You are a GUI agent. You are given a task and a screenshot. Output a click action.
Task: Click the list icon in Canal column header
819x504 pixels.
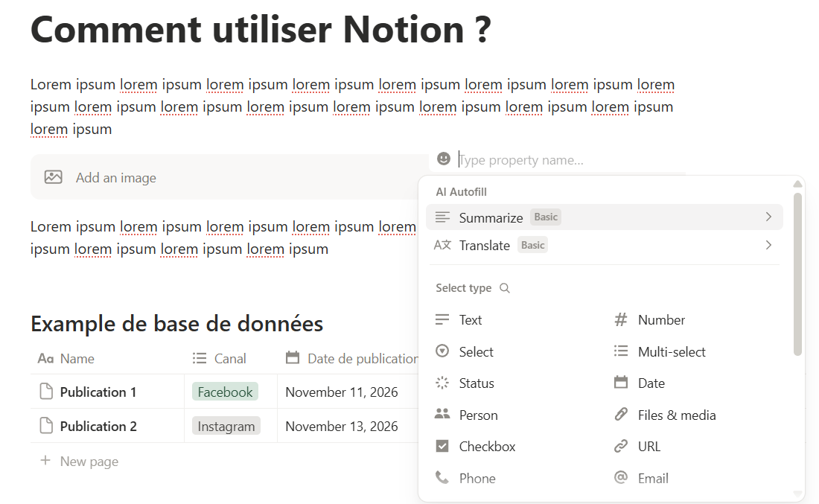click(200, 358)
